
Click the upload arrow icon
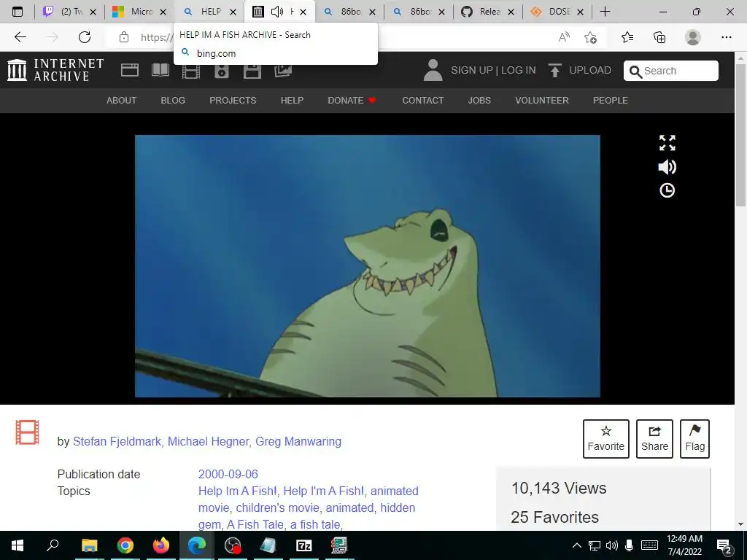[x=554, y=70]
